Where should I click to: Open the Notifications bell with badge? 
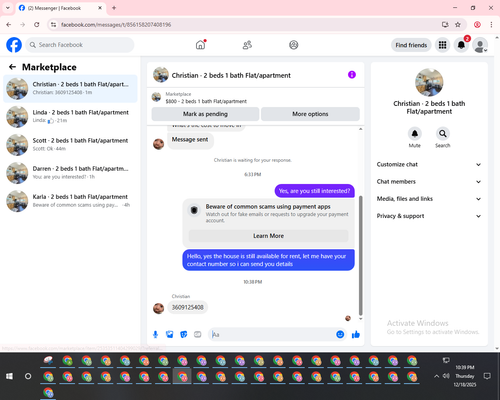(461, 45)
